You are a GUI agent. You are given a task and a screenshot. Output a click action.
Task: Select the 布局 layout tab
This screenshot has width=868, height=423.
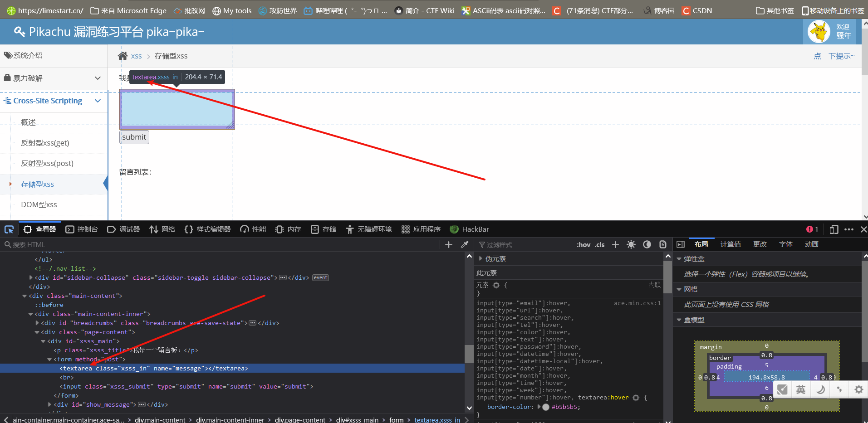(x=701, y=244)
